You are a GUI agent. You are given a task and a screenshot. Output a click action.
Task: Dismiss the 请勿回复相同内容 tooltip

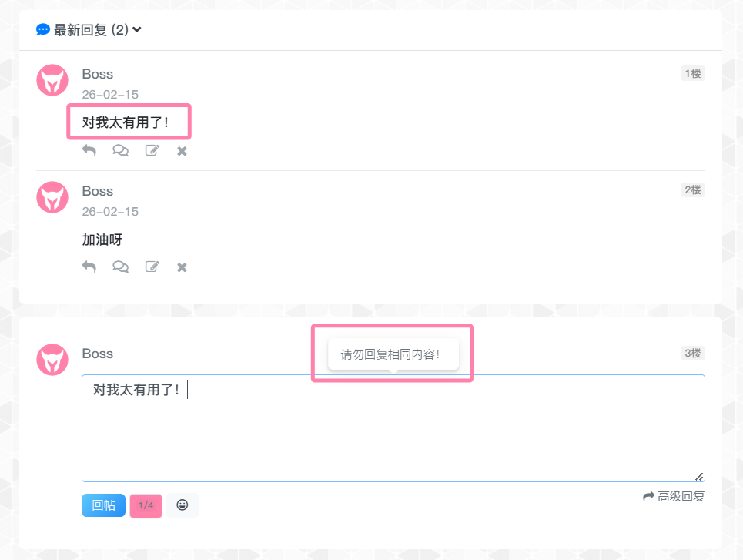click(x=393, y=354)
